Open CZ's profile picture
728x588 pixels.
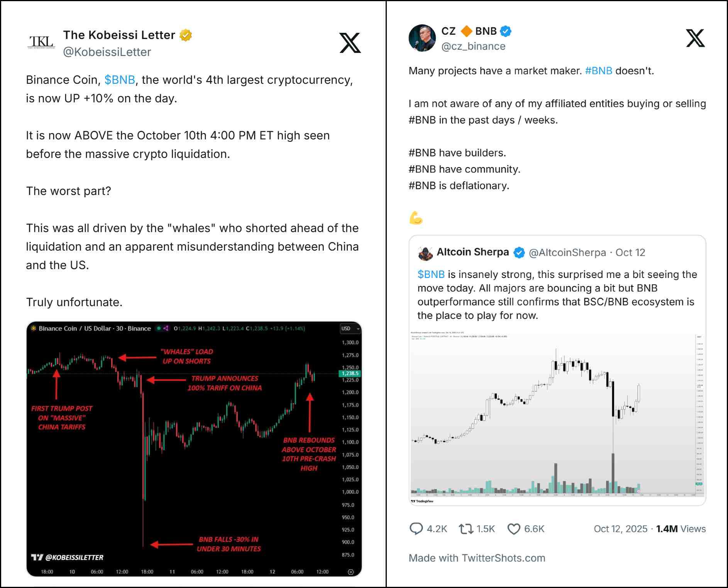pyautogui.click(x=422, y=38)
